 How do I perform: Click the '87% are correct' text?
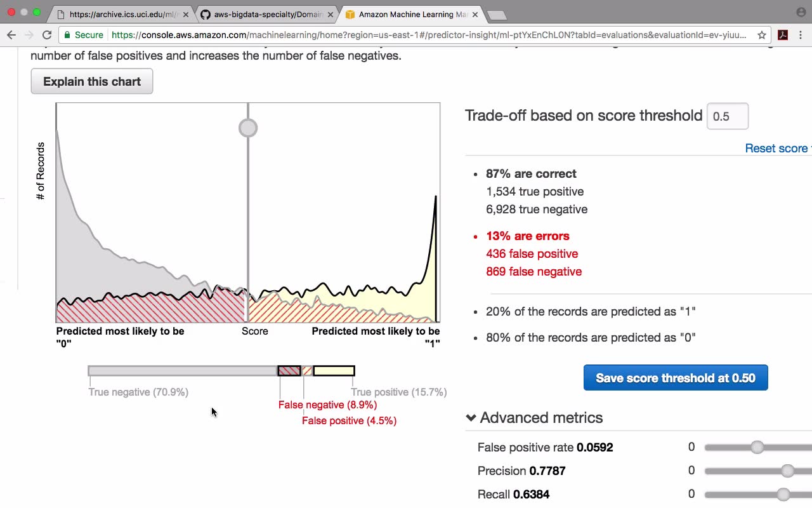[531, 174]
